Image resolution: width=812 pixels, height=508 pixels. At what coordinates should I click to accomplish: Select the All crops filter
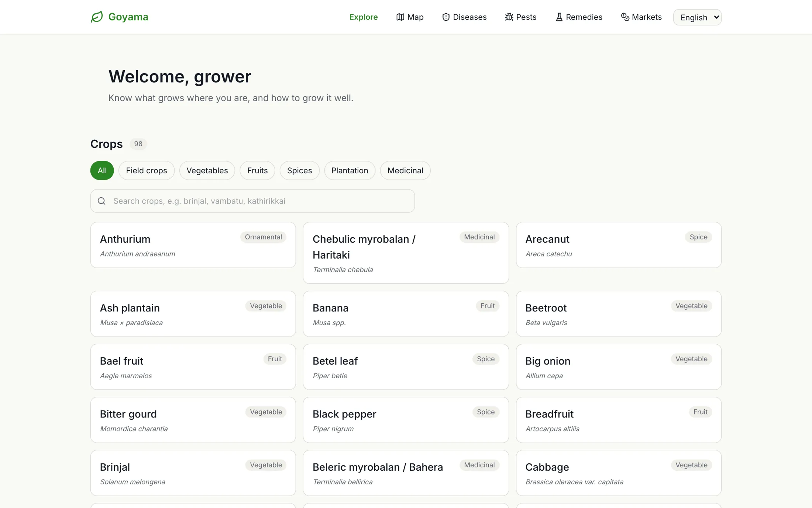tap(102, 170)
